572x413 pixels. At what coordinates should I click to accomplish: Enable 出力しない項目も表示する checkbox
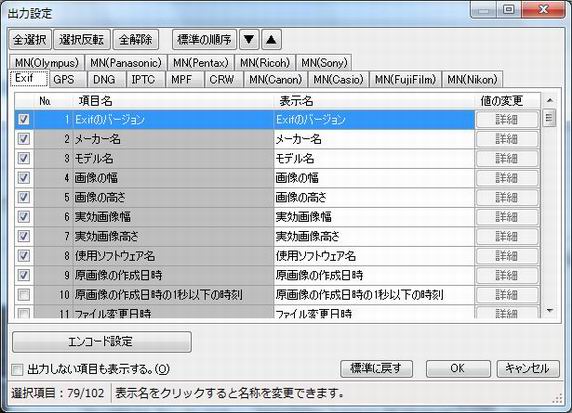[17, 370]
